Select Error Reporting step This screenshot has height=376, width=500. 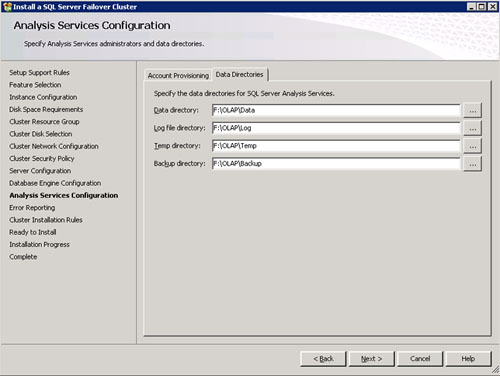coord(32,208)
